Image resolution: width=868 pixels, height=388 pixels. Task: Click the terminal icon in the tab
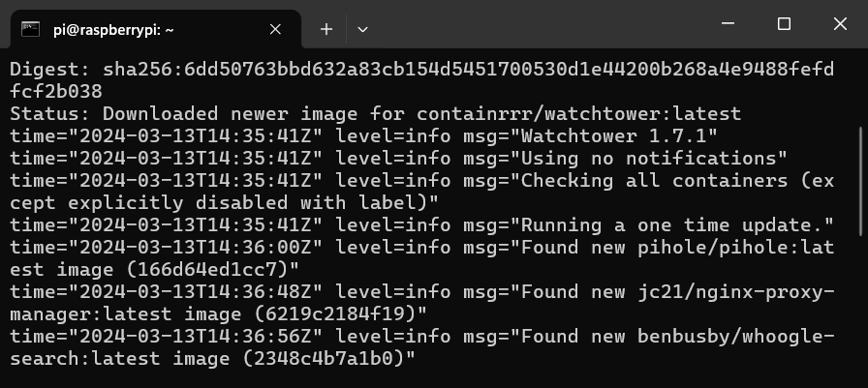point(31,29)
